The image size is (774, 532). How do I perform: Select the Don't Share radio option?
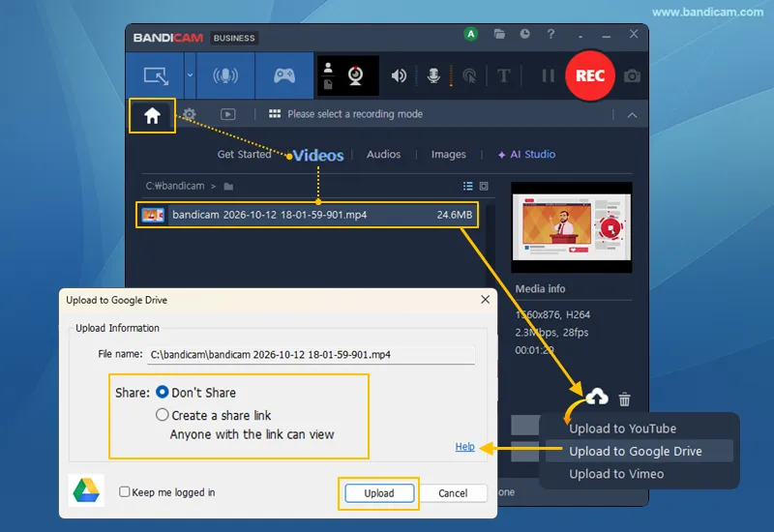click(162, 392)
